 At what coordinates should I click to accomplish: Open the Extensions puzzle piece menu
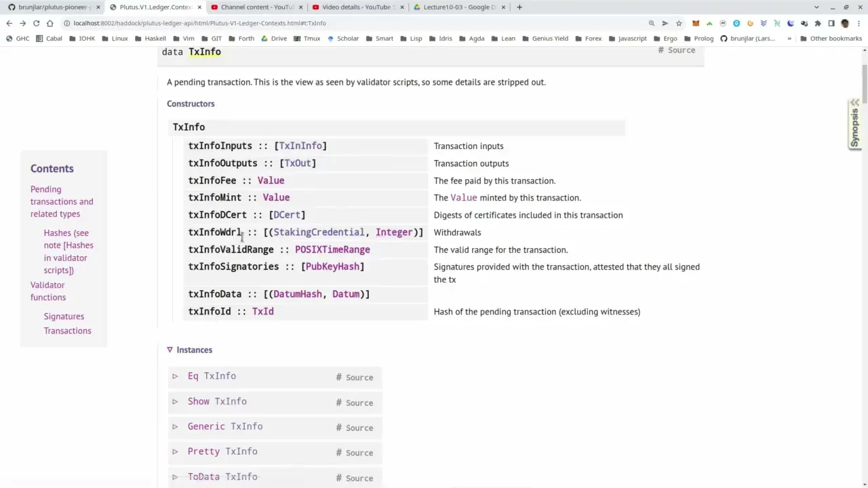[x=817, y=23]
